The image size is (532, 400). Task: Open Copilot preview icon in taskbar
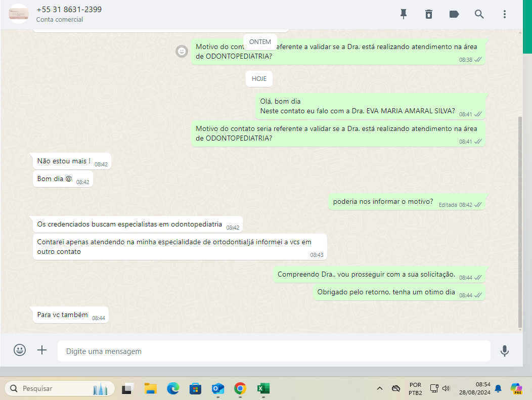(x=516, y=388)
